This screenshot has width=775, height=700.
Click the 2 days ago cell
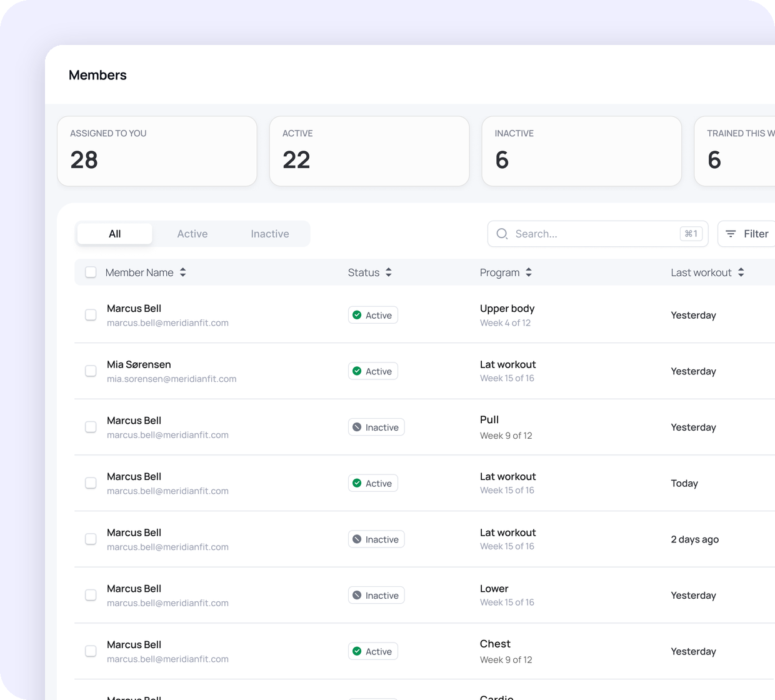[x=695, y=539]
